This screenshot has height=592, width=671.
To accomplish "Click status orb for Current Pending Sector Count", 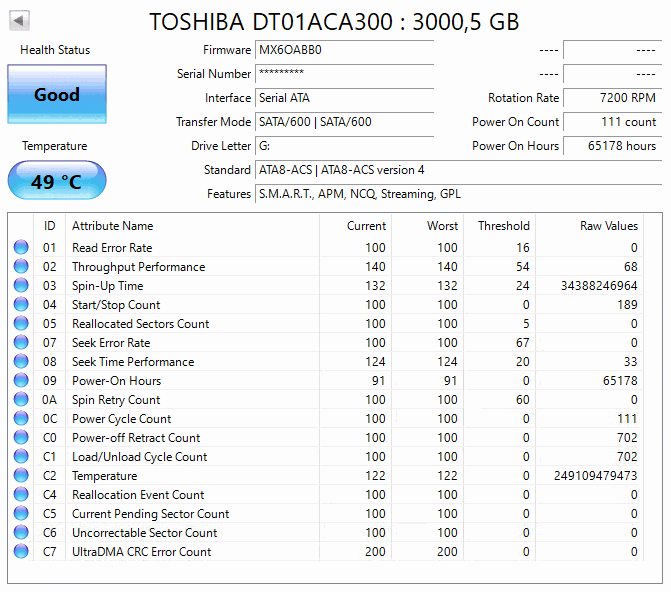I will point(21,513).
